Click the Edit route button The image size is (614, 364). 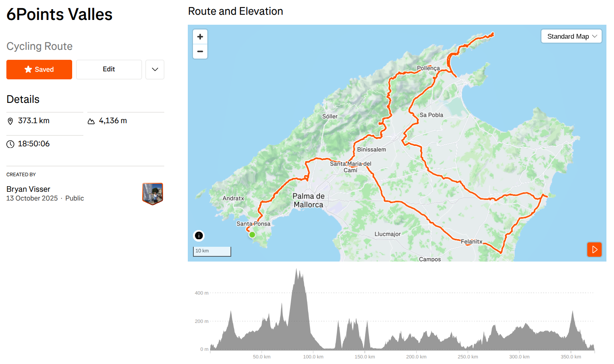pos(109,69)
